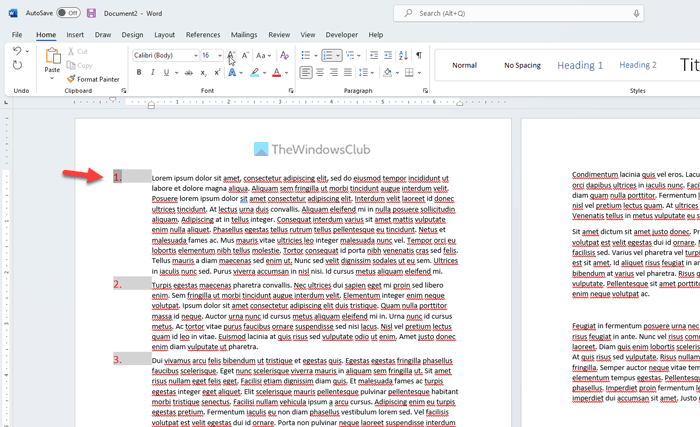Click the tab selector at ruler corner

click(x=6, y=102)
